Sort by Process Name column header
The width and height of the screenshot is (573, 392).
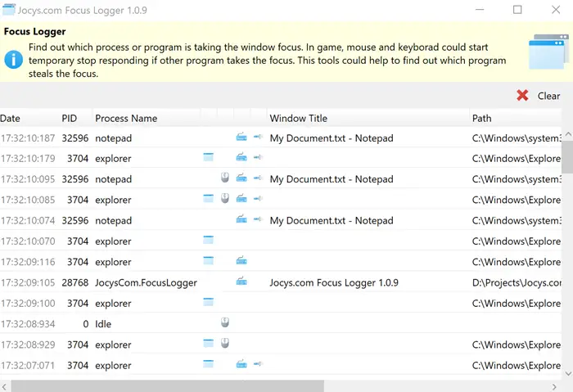[x=147, y=119]
